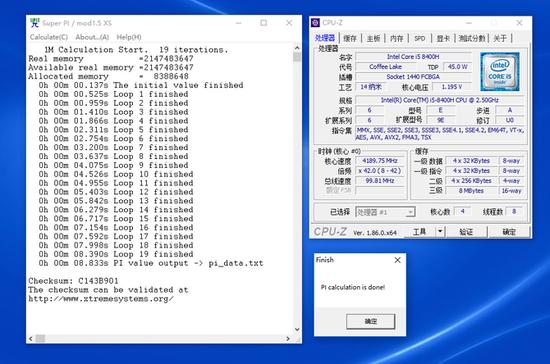Image resolution: width=550 pixels, height=364 pixels.
Task: Click the 工具 button in CPU-Z
Action: (x=420, y=231)
